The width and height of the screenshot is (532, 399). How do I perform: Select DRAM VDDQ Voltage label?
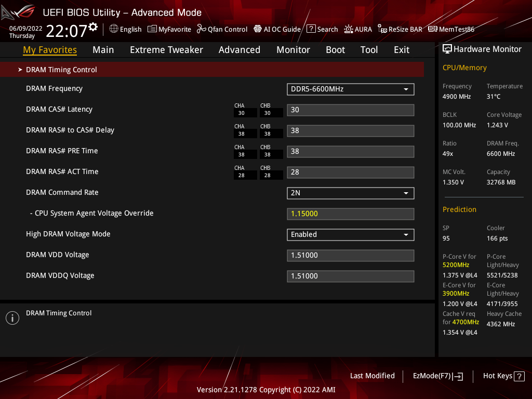tap(60, 275)
